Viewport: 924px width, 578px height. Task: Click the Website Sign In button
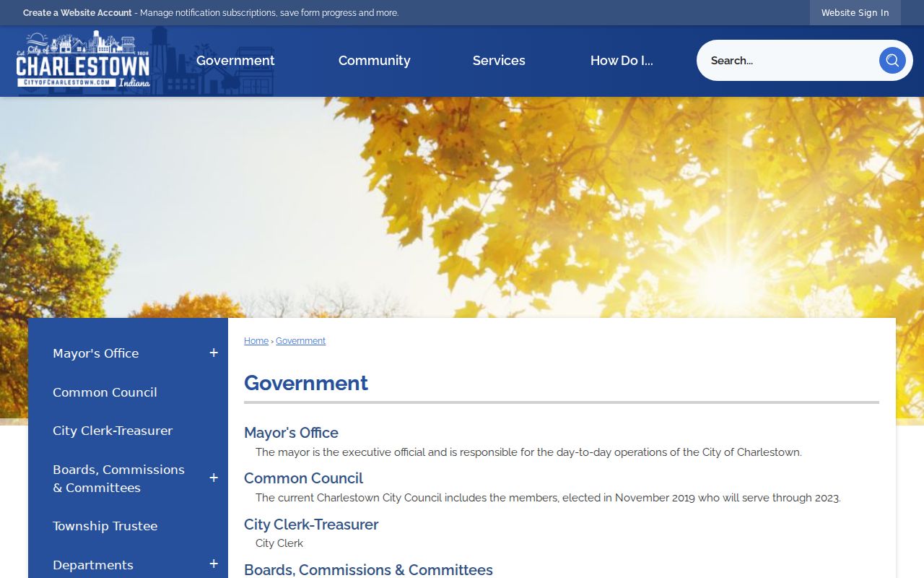(855, 13)
